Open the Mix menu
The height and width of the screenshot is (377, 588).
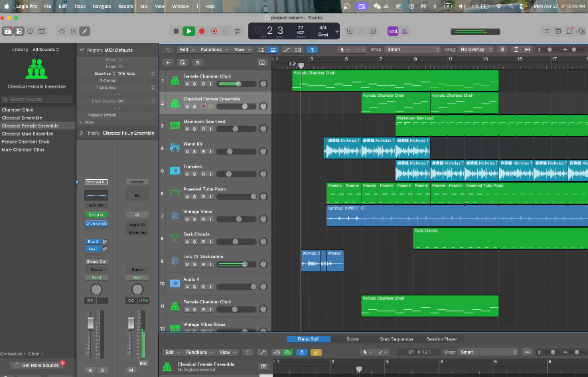point(144,7)
